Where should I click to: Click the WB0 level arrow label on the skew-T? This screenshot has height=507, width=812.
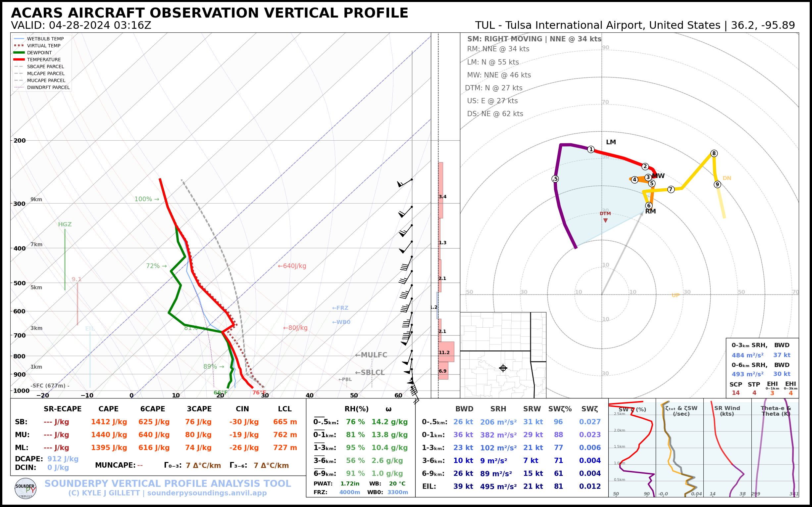[341, 322]
